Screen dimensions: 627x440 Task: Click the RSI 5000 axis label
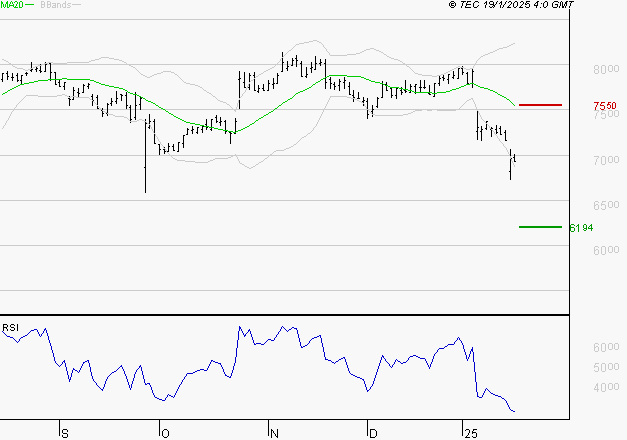tap(606, 367)
